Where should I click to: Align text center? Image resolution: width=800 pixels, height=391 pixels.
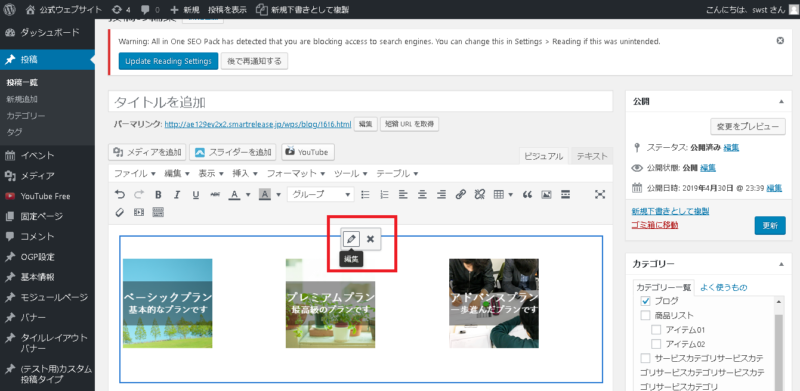point(422,194)
